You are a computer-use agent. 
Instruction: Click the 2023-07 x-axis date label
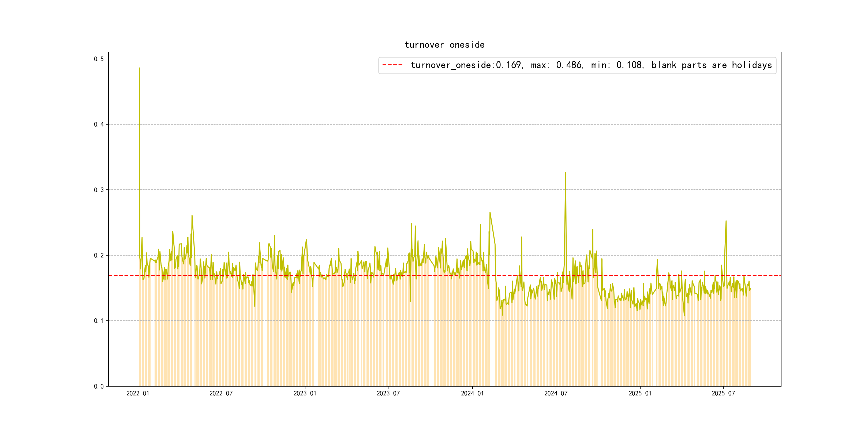pyautogui.click(x=388, y=393)
